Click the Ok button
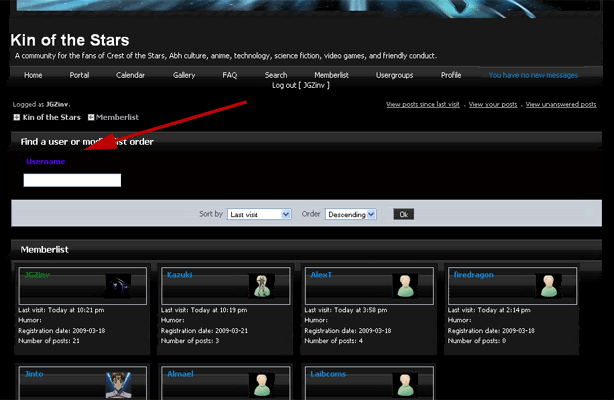This screenshot has height=400, width=614. tap(403, 214)
